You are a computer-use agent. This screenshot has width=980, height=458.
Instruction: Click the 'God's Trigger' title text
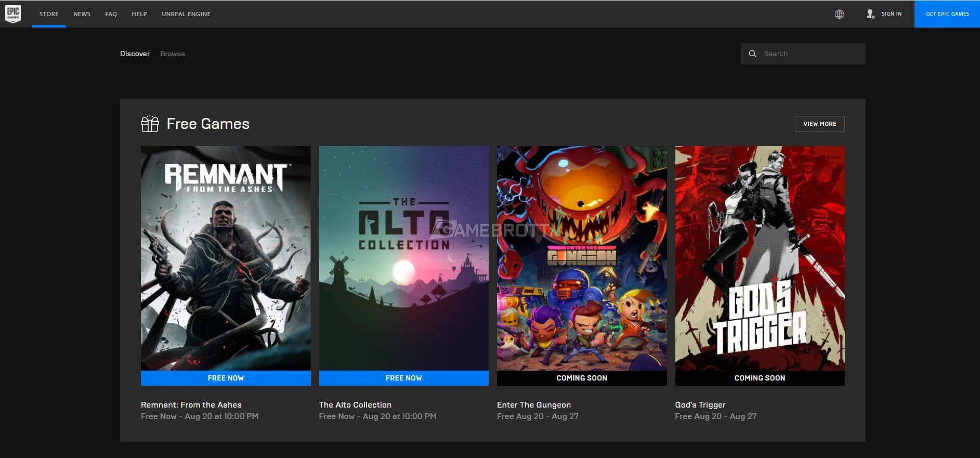pyautogui.click(x=700, y=404)
